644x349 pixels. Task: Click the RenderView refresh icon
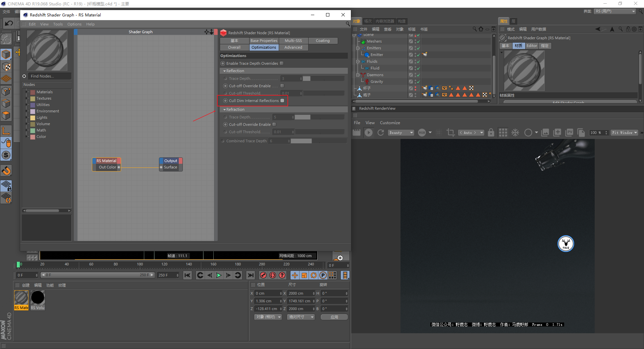(x=380, y=133)
